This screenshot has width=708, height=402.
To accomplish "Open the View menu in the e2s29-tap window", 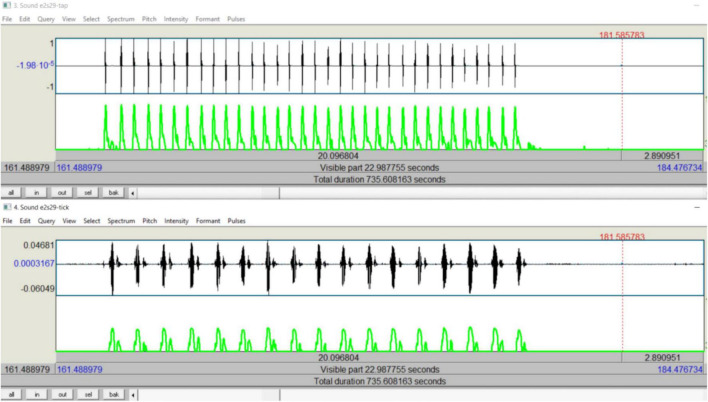I will tap(68, 19).
